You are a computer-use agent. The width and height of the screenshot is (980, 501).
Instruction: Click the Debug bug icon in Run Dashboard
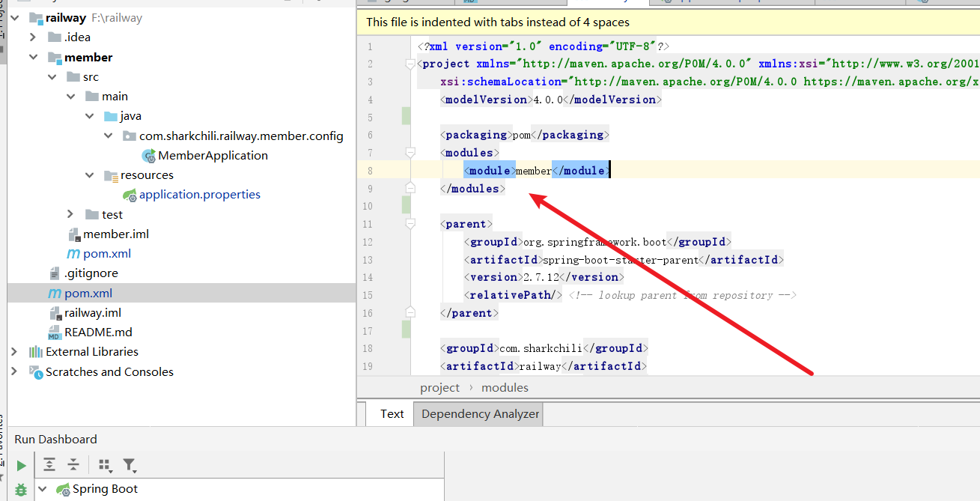click(x=21, y=490)
